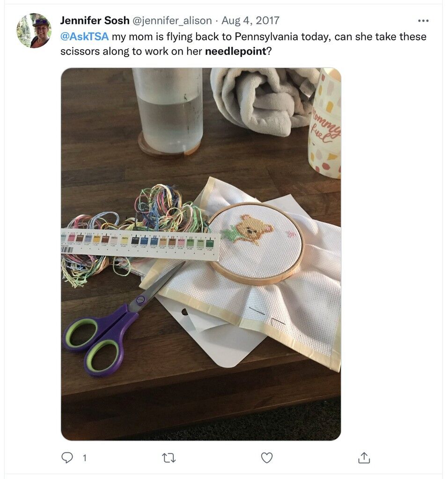The image size is (448, 479).
Task: Like the tweet with heart icon
Action: point(267,457)
